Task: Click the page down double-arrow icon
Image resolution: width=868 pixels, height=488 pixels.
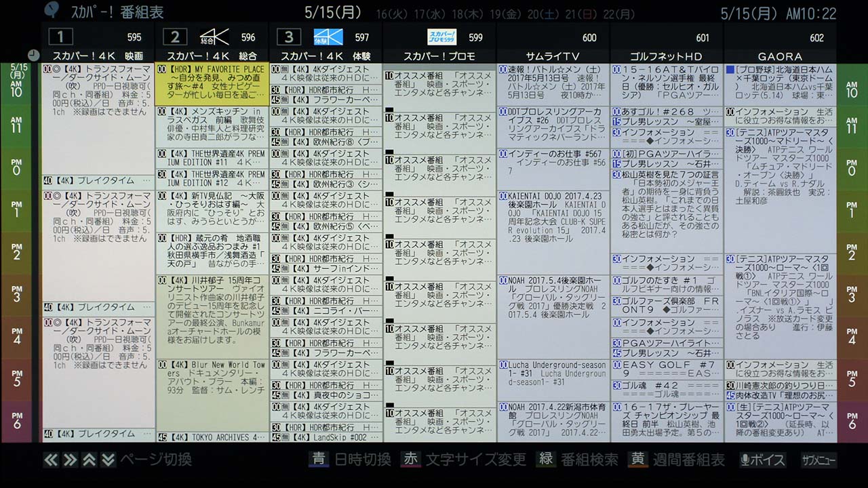Action: point(108,460)
